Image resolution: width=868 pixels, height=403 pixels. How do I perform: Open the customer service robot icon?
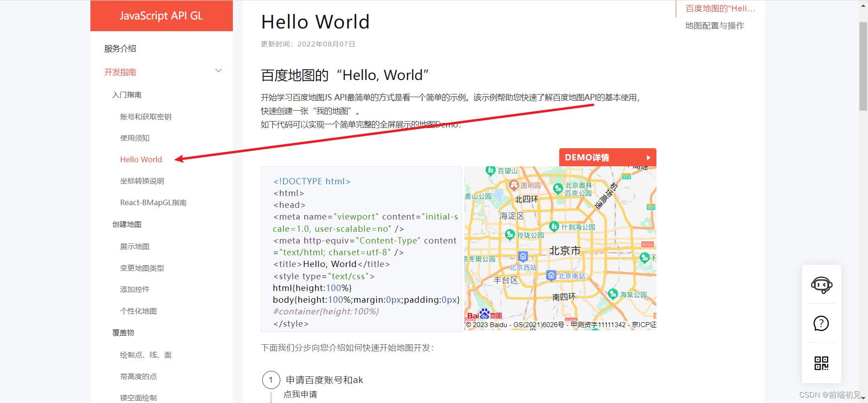point(821,285)
